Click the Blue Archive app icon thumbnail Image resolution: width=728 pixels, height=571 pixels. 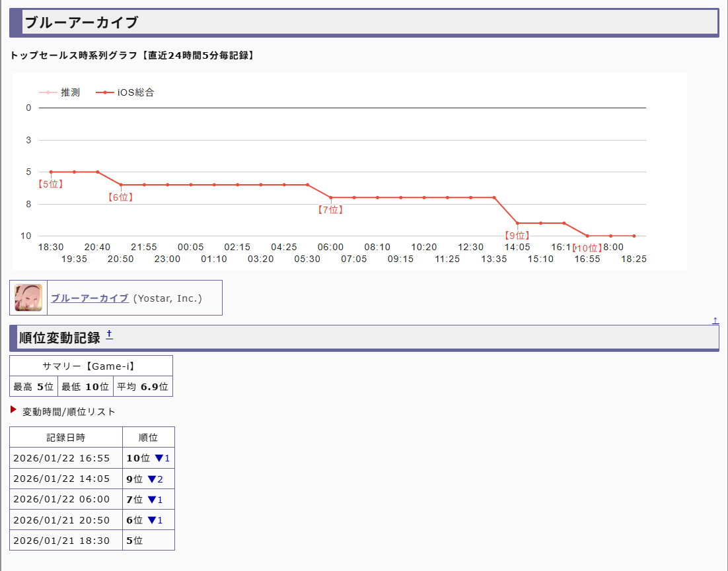(28, 298)
